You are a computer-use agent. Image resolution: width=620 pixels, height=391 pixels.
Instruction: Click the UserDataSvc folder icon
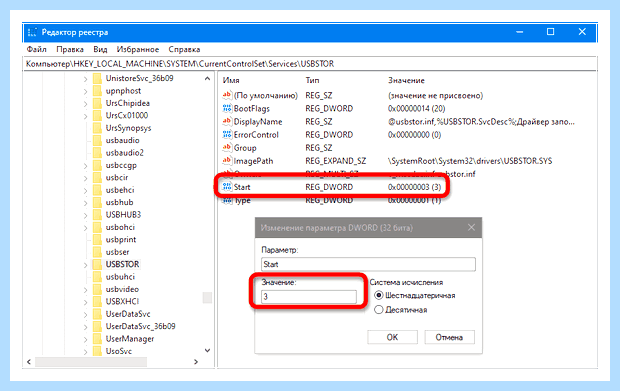pos(97,314)
